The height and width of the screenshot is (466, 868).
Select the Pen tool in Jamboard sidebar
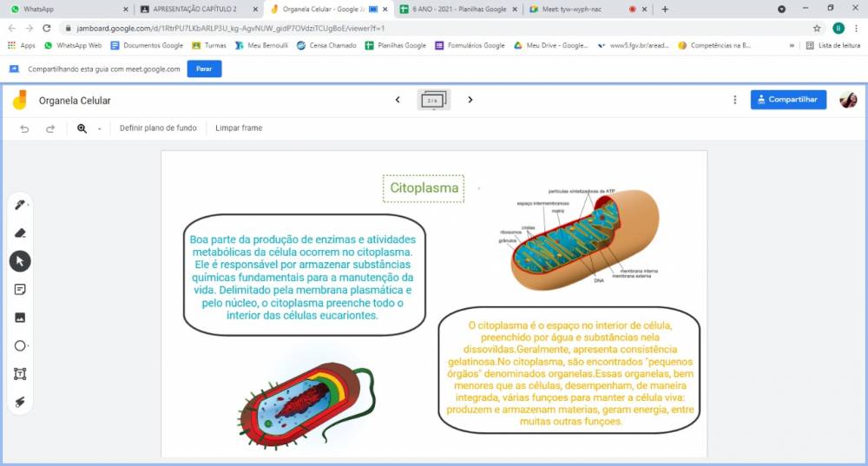tap(20, 205)
